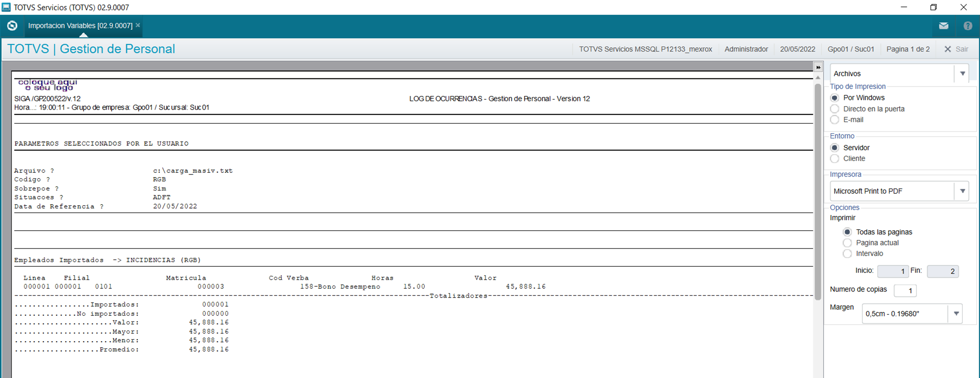Click the scrollbar up arrow

coord(818,77)
